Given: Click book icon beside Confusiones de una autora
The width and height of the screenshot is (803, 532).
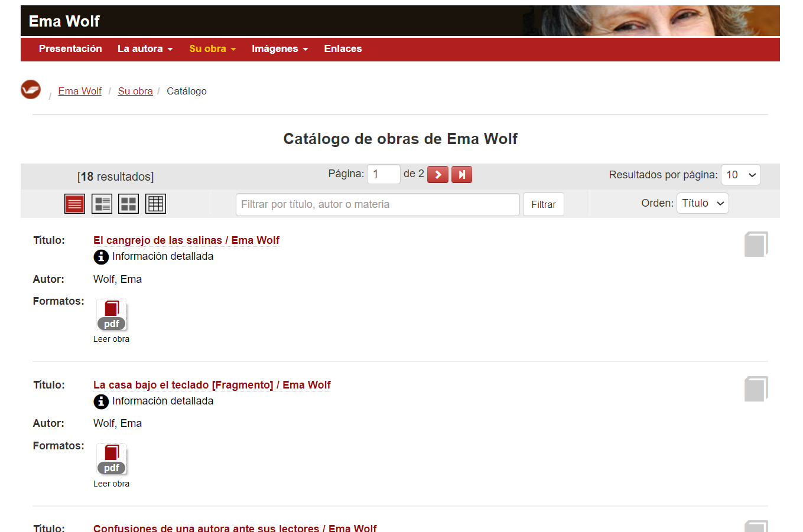Looking at the screenshot, I should (756, 526).
